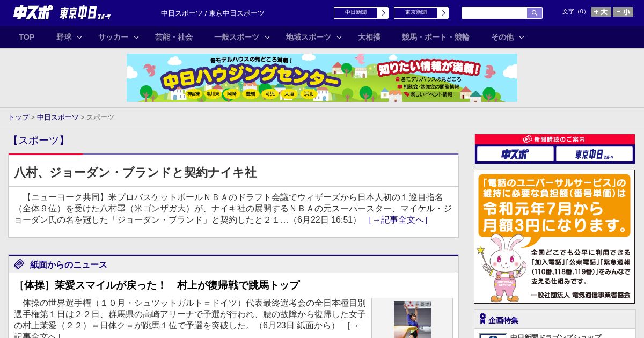Image resolution: width=644 pixels, height=338 pixels.
Task: Increase text size with ＋大 button
Action: 601,12
